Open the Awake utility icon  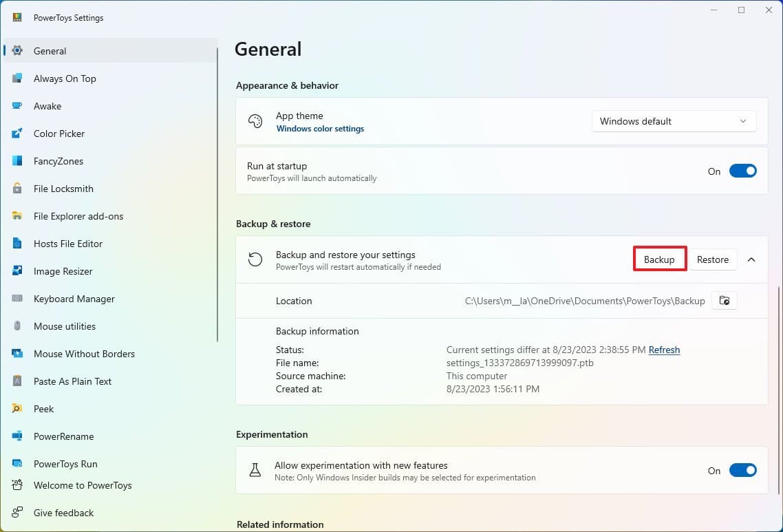point(17,106)
